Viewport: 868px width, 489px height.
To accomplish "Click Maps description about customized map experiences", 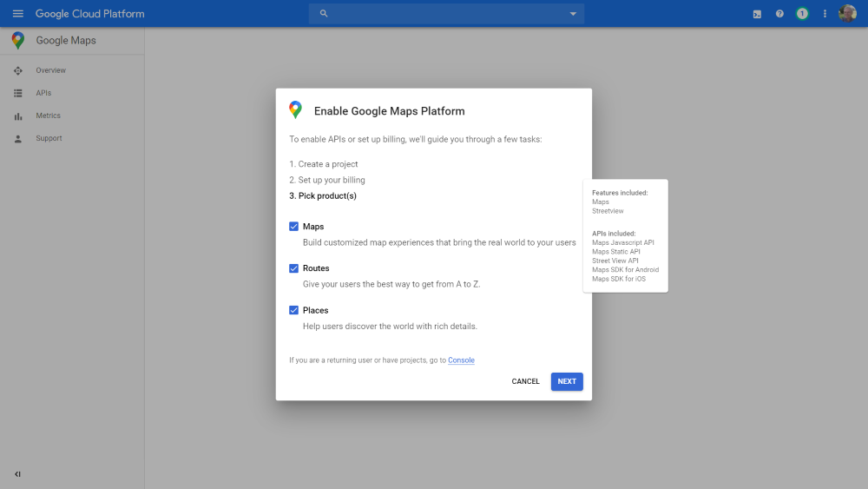I will coord(439,242).
